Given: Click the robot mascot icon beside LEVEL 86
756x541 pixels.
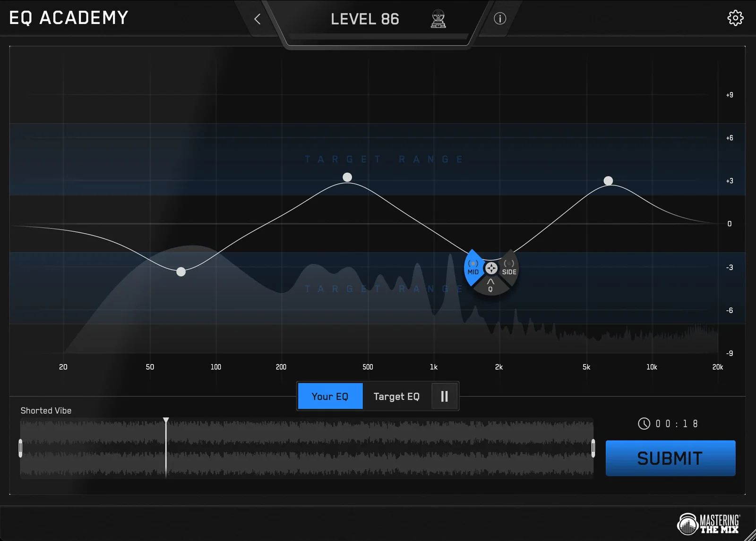Looking at the screenshot, I should [x=438, y=19].
